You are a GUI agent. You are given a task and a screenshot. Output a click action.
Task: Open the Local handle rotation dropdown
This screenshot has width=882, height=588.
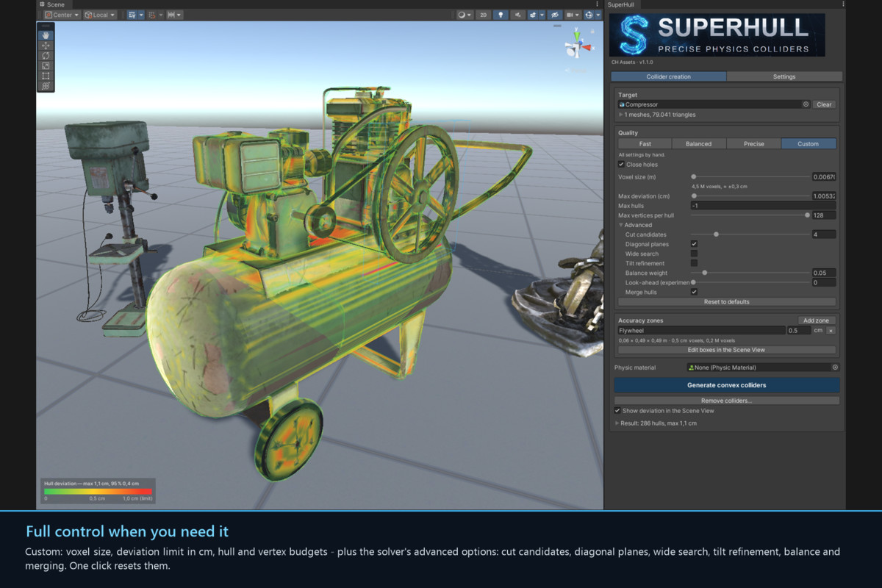100,15
